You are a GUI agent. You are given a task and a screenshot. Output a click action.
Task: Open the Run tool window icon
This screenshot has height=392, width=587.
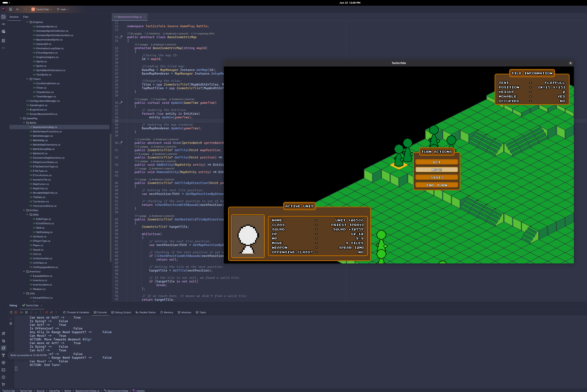(3, 362)
